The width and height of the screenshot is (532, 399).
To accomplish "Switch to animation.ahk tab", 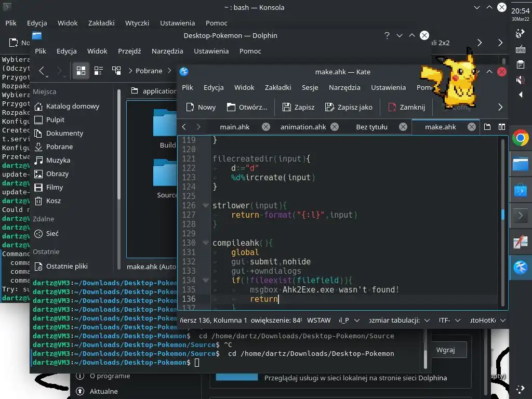I will (x=303, y=127).
